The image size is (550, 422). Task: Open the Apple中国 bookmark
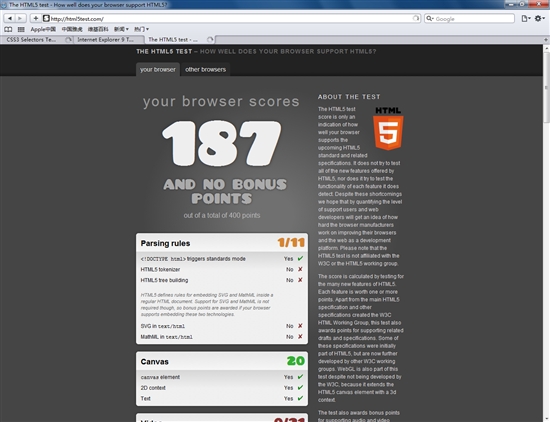43,29
